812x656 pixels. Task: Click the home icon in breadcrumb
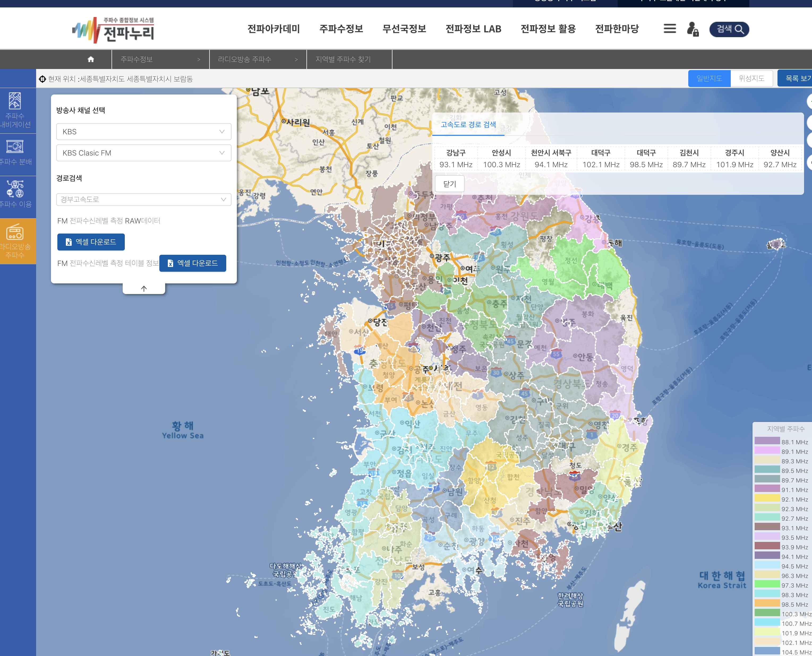[x=91, y=59]
